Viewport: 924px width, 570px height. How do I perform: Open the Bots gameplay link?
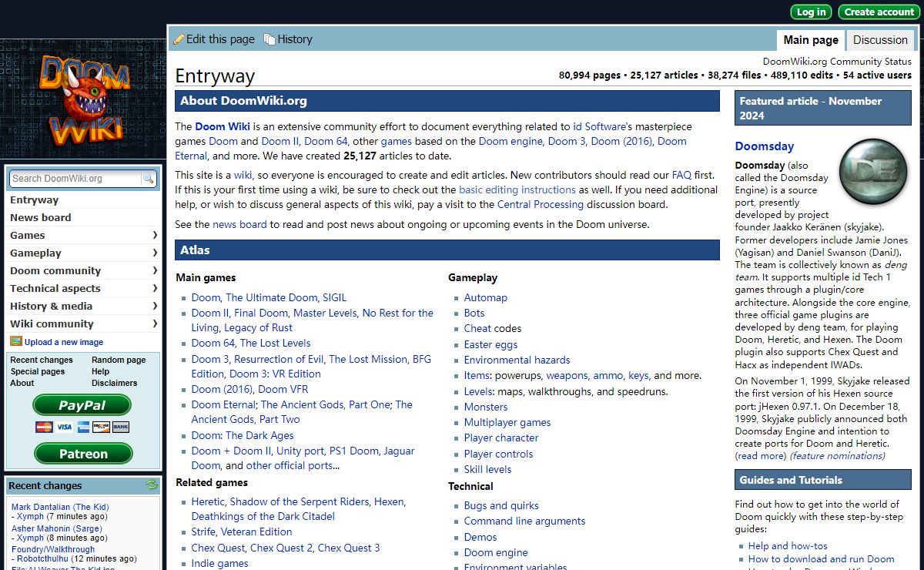click(x=474, y=313)
